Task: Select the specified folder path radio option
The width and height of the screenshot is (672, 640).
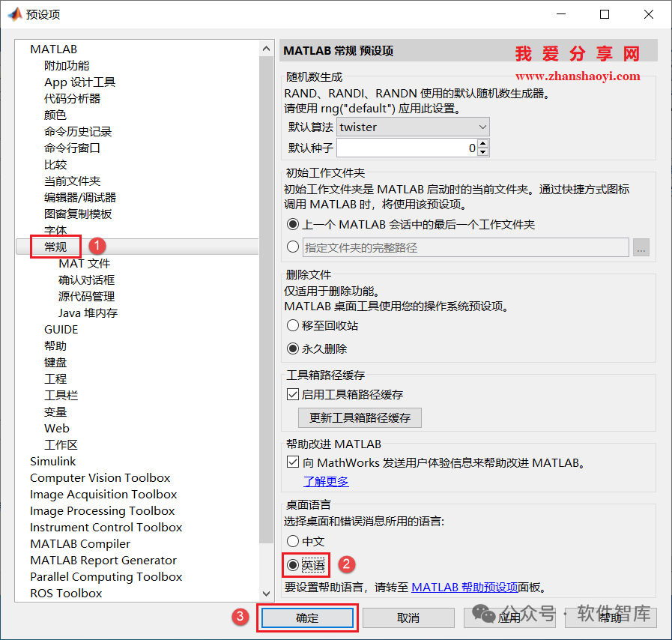Action: tap(293, 247)
